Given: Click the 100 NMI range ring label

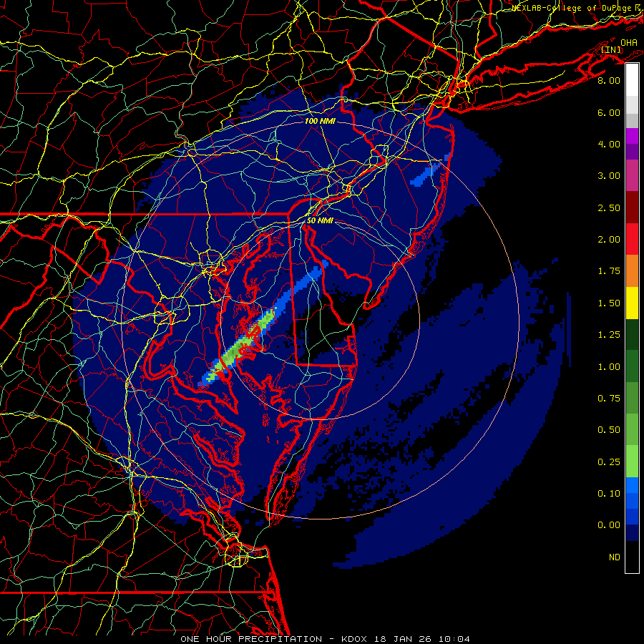Looking at the screenshot, I should [320, 121].
